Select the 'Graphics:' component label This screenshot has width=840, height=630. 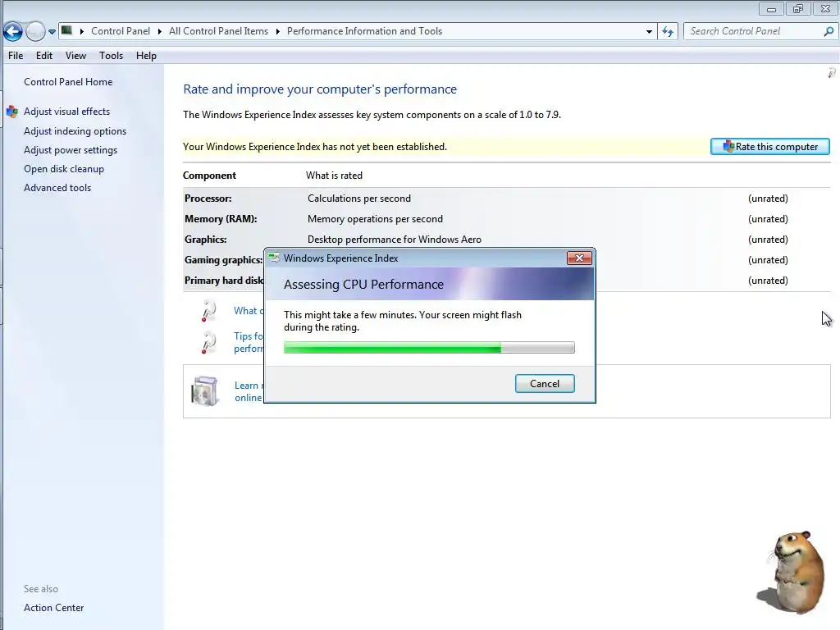[x=206, y=240]
